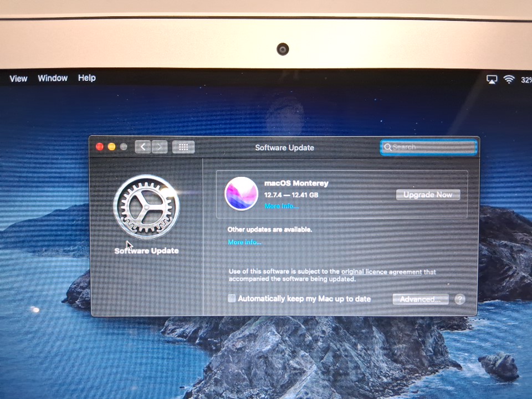Screen dimensions: 532x399
Task: Go back using the left chevron
Action: [143, 147]
